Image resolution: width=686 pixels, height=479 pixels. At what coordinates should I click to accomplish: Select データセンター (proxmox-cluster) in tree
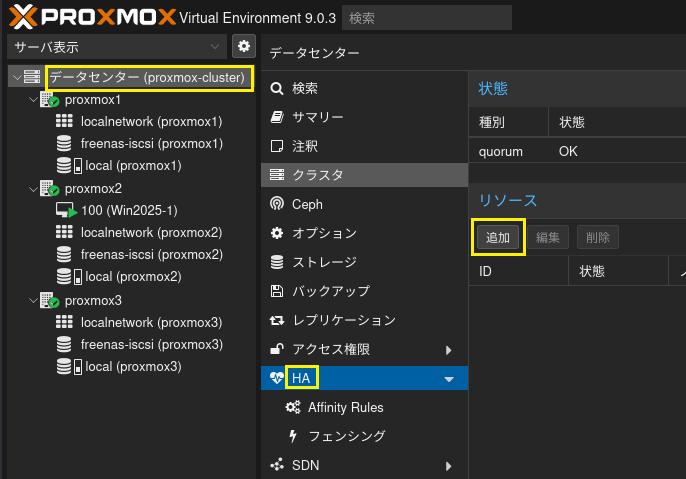point(147,77)
